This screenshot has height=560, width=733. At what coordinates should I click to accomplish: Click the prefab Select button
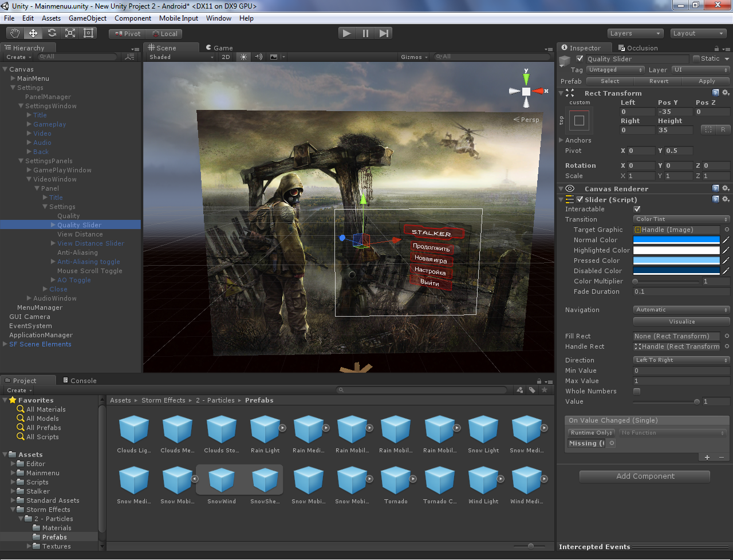(610, 81)
